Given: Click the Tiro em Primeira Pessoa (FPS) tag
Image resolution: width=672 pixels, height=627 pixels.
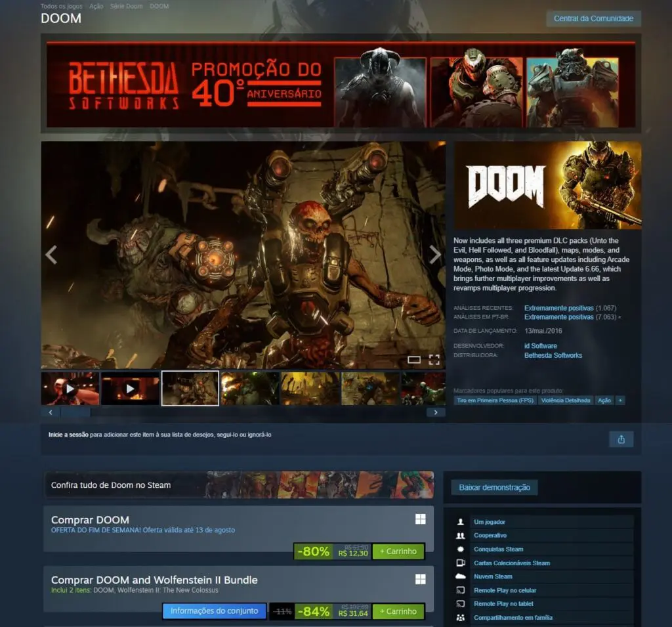Looking at the screenshot, I should 495,400.
